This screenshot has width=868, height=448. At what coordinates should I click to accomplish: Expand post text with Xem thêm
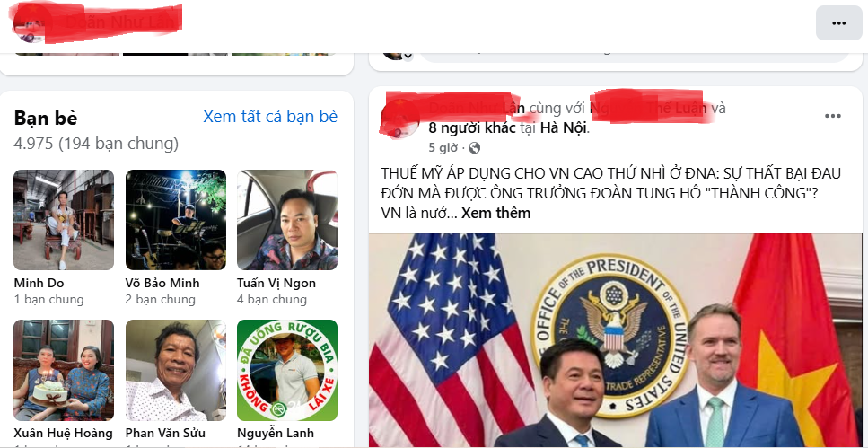coord(495,213)
